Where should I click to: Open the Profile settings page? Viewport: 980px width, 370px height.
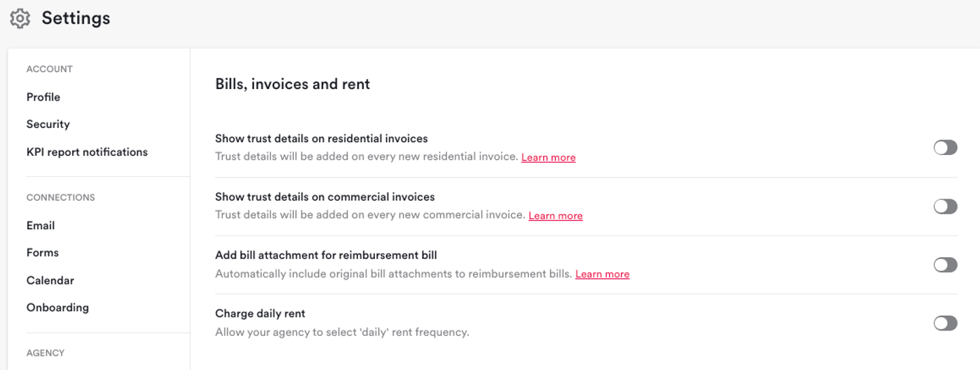[x=44, y=97]
